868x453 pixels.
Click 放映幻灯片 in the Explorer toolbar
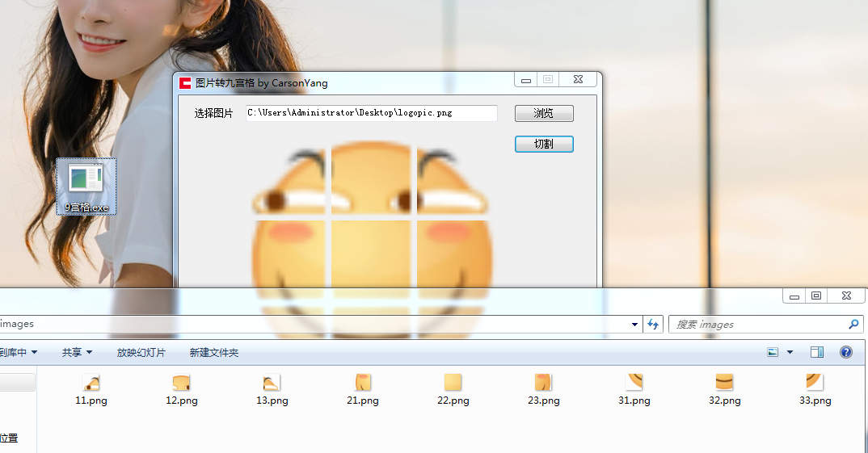point(141,352)
